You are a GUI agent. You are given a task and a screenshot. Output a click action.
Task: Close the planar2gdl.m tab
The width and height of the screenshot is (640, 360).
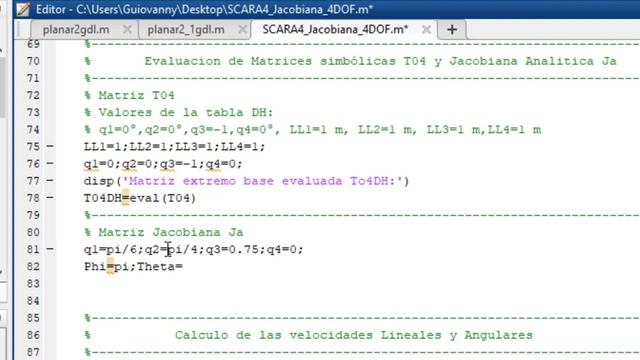pyautogui.click(x=127, y=30)
